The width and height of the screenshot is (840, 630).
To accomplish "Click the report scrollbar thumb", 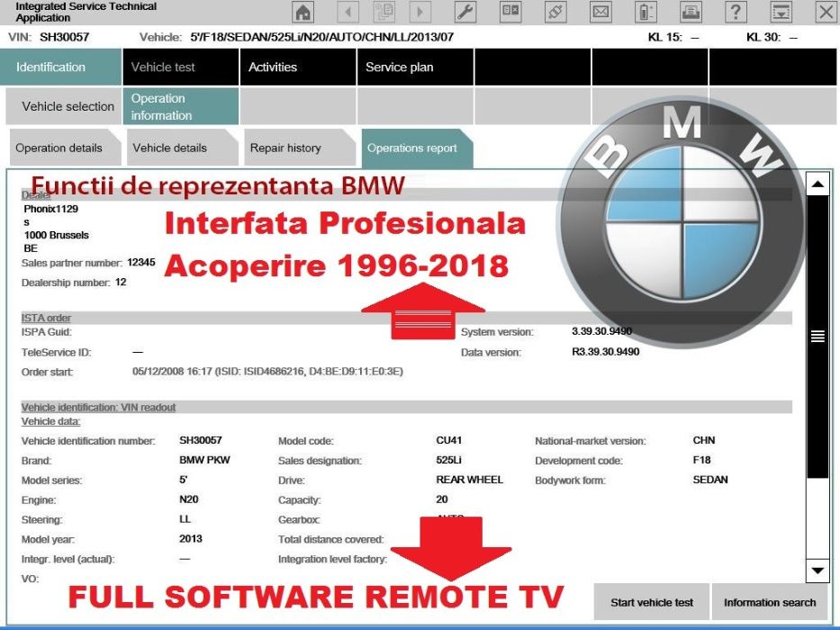I will pyautogui.click(x=817, y=337).
